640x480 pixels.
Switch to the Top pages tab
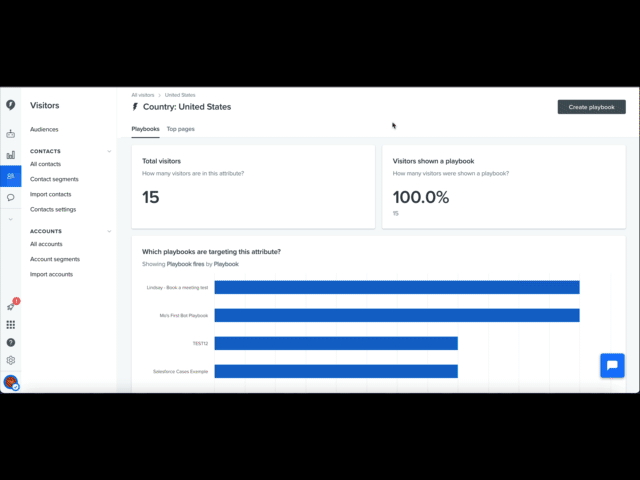(x=180, y=129)
